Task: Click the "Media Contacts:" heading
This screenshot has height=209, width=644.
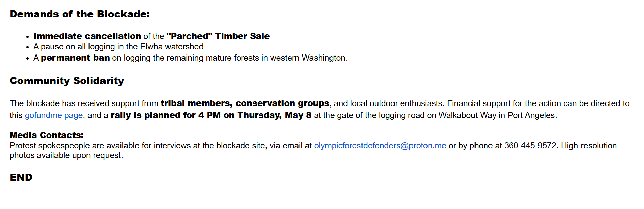Action: (47, 135)
